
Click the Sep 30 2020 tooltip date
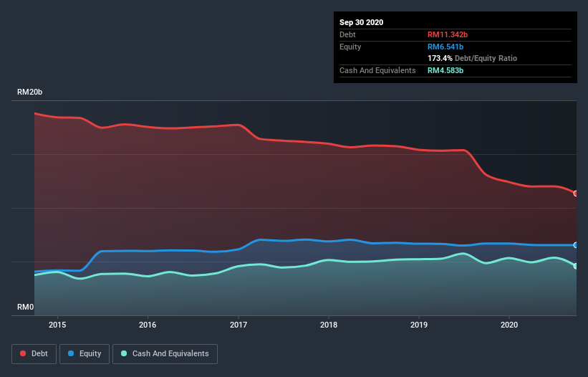[x=362, y=22]
